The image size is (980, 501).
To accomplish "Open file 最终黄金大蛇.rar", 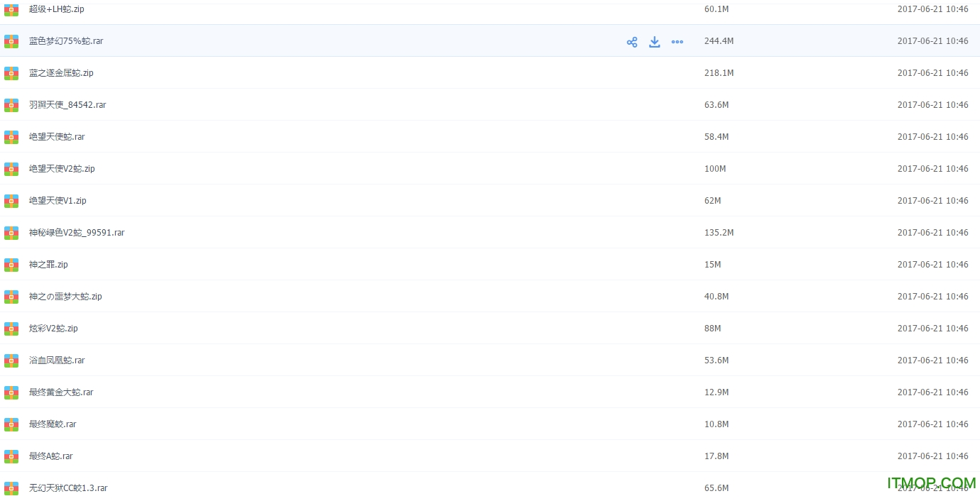I will tap(61, 392).
